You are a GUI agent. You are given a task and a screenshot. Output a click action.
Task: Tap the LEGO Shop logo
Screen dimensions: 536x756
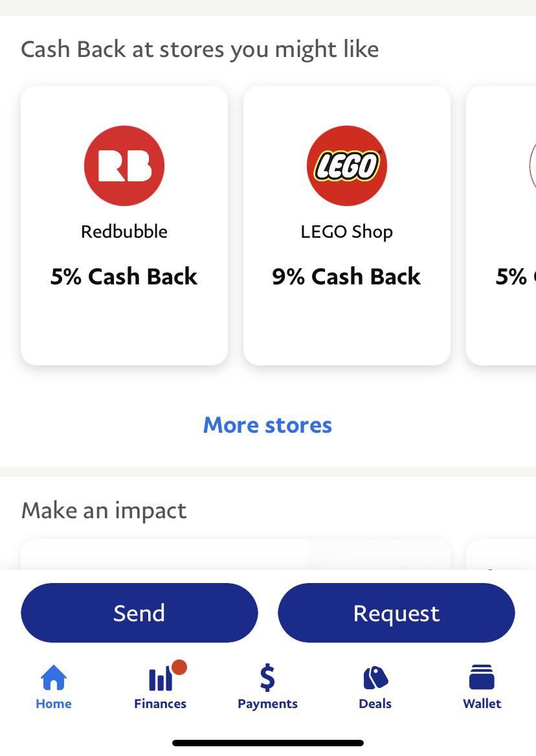pos(347,165)
